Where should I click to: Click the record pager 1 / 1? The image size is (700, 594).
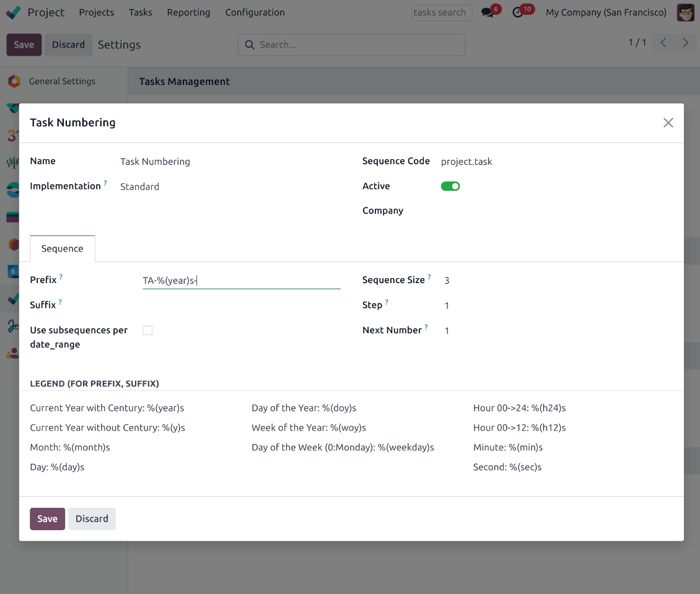(637, 42)
